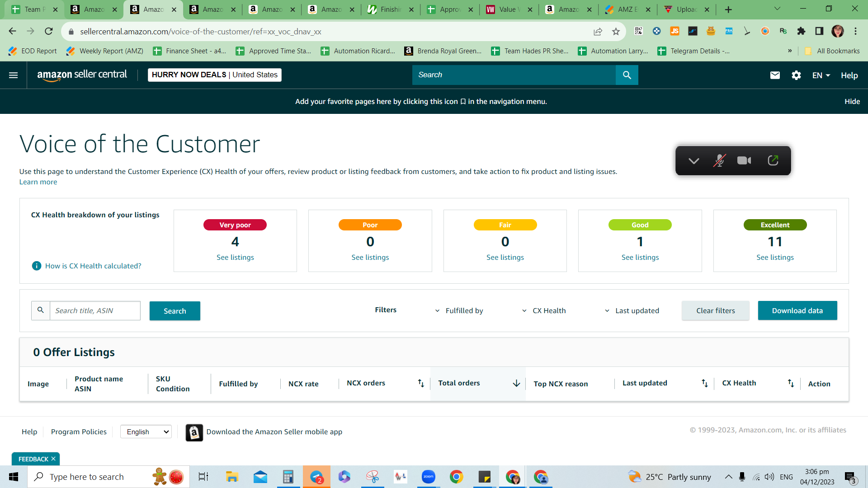The width and height of the screenshot is (868, 488).
Task: Open the EN language dropdown
Action: [x=821, y=75]
